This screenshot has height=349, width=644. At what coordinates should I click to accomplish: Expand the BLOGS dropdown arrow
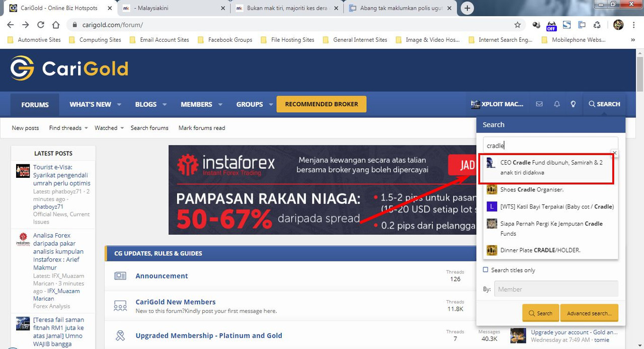point(165,105)
